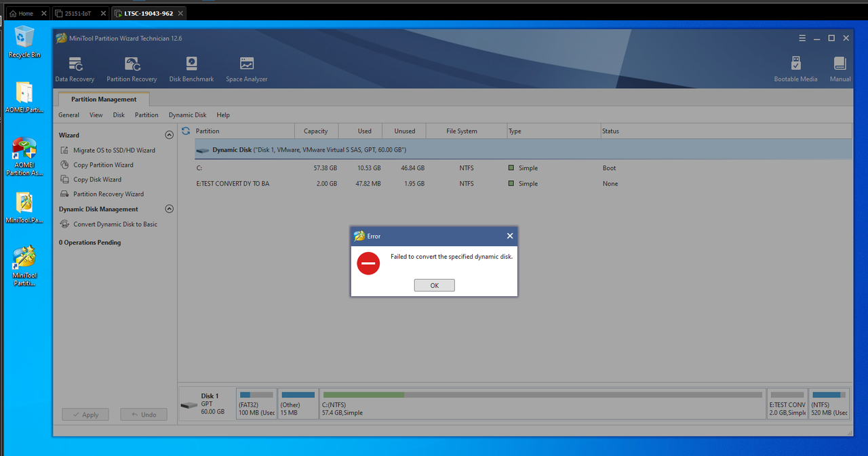Screen dimensions: 868x456
Task: Collapse the Wizard section
Action: pyautogui.click(x=170, y=135)
